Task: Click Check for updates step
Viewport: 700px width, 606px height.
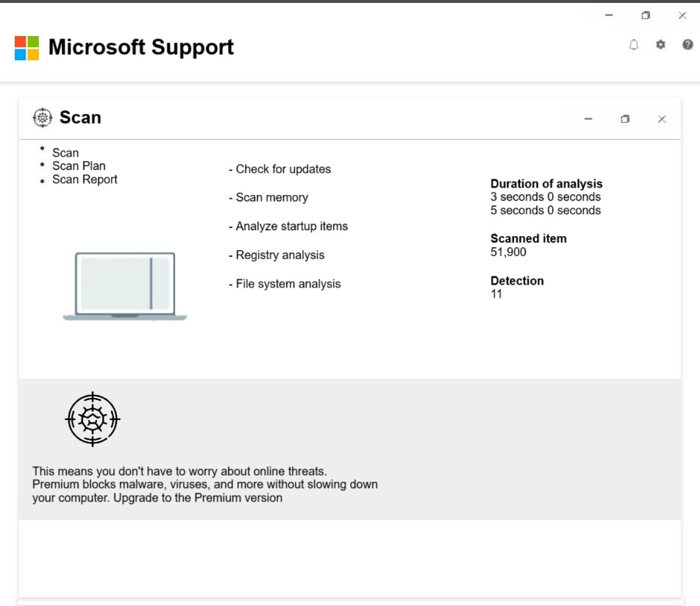Action: [283, 169]
